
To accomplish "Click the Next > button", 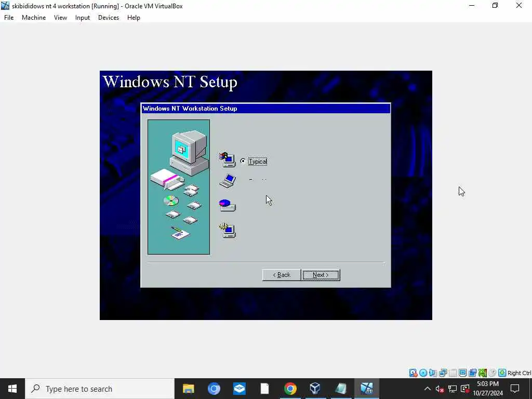I will 321,275.
